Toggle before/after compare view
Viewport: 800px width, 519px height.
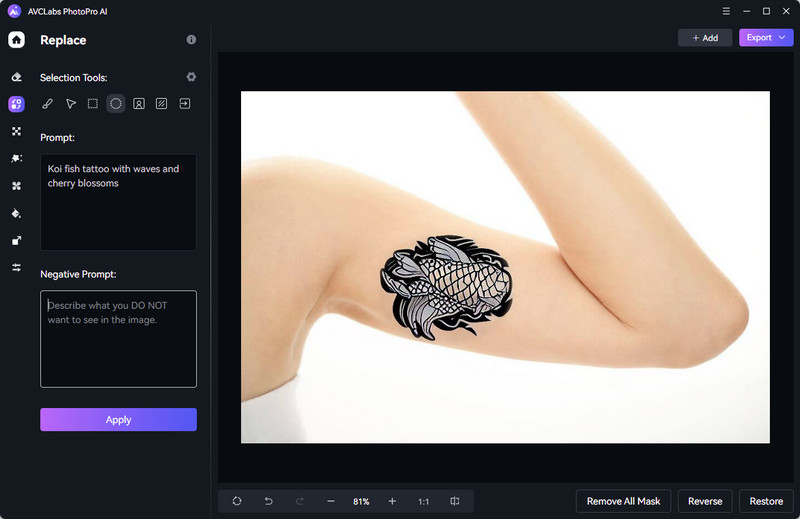click(x=455, y=501)
